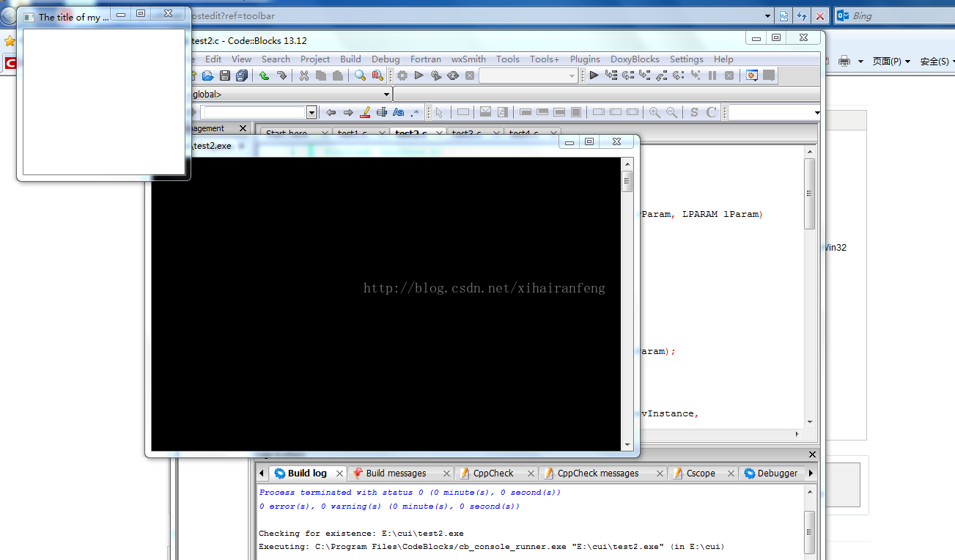Open the Plugins menu
Viewport: 955px width, 560px height.
pyautogui.click(x=585, y=59)
